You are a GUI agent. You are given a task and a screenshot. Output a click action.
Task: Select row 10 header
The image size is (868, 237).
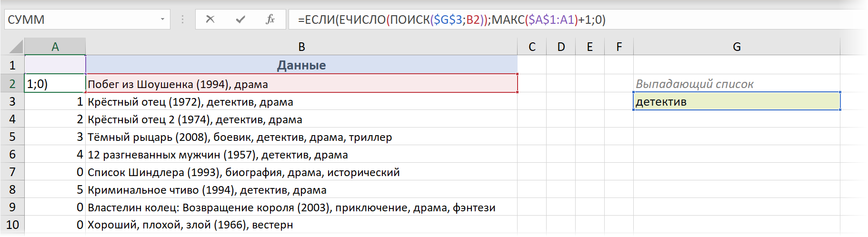12,225
